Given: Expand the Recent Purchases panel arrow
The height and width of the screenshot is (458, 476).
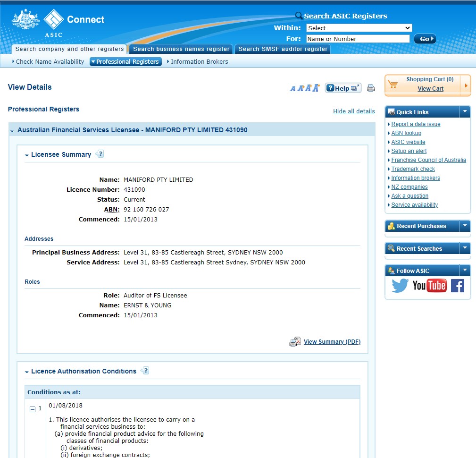Looking at the screenshot, I should 465,226.
